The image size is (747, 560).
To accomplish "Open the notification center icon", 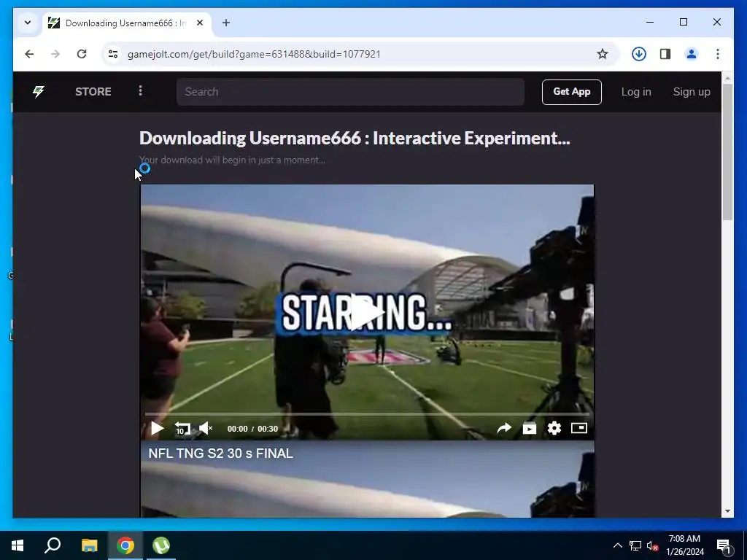I will click(724, 546).
